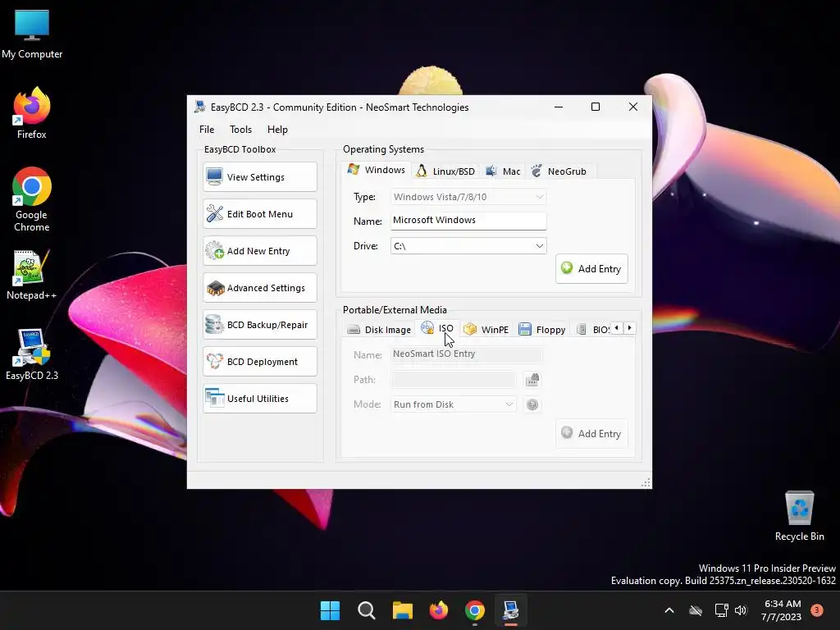Click the NeoSmart ISO Entry name field
Screen dimensions: 840x630
[x=467, y=354]
